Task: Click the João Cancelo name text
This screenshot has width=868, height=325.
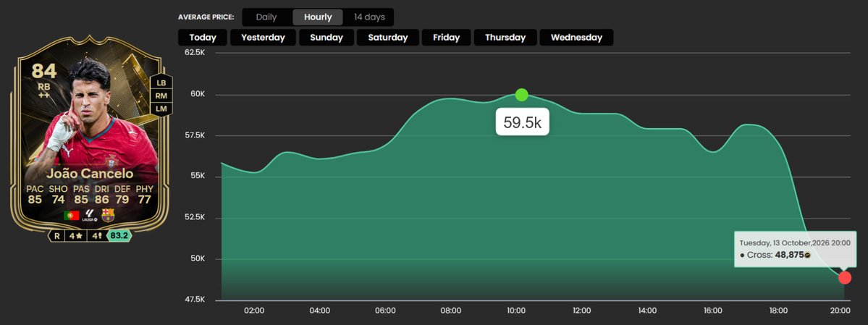Action: 90,174
